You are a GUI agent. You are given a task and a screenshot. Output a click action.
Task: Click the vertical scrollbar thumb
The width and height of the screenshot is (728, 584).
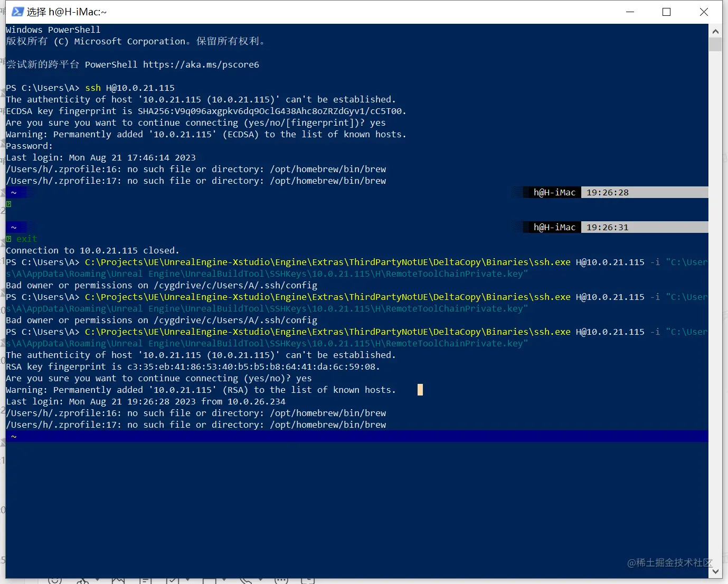[x=715, y=45]
